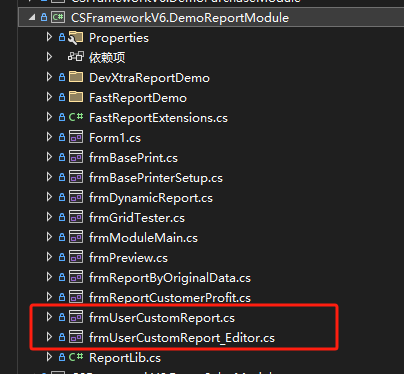This screenshot has height=374, width=404.
Task: Select the frmUserCustomReport_Editor.cs file name
Action: click(182, 338)
